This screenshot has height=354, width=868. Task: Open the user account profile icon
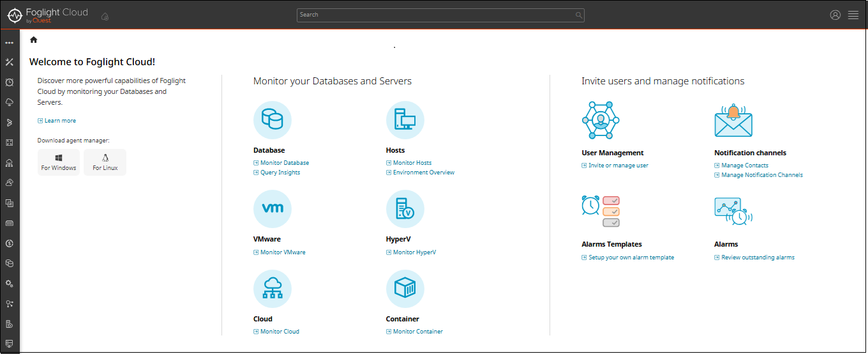click(x=835, y=15)
